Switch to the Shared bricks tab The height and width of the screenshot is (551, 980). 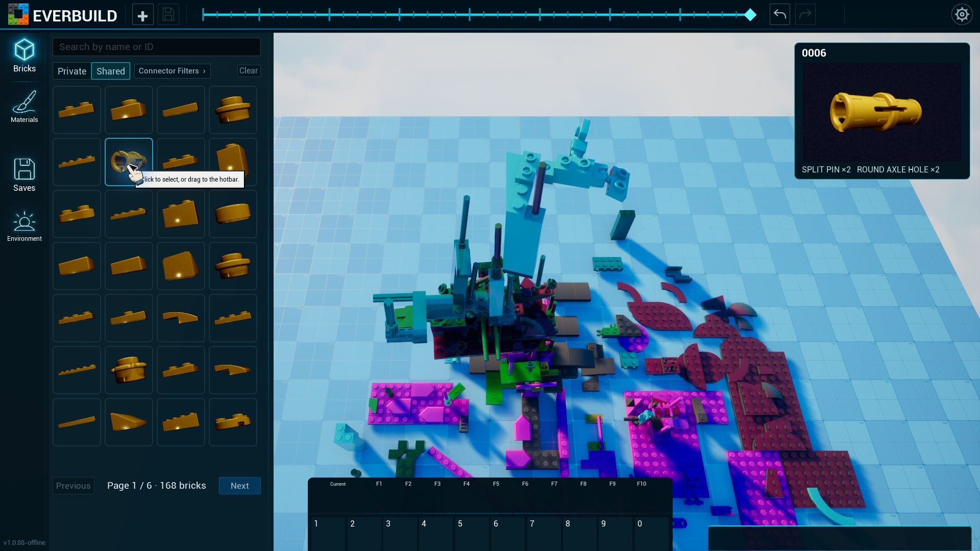pos(111,71)
